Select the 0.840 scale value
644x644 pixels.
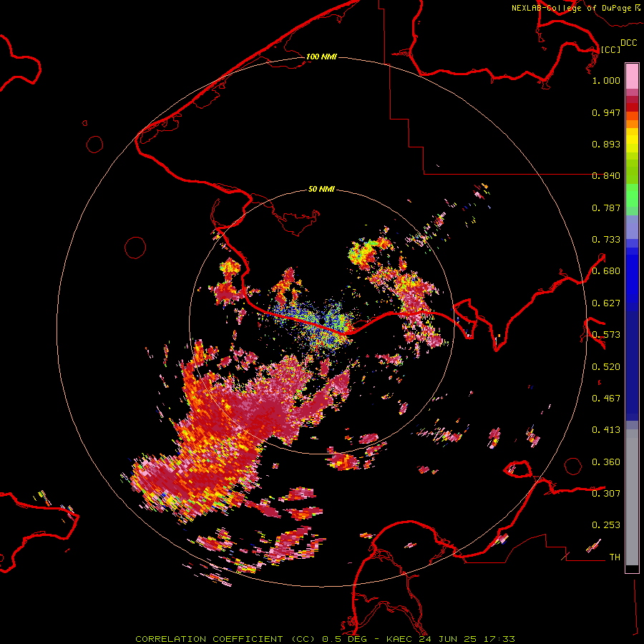606,176
